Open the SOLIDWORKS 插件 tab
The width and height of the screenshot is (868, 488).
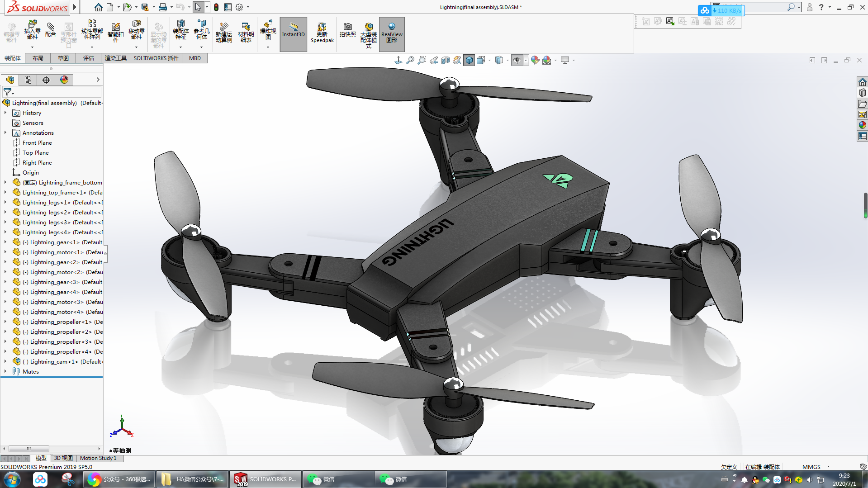pos(156,58)
